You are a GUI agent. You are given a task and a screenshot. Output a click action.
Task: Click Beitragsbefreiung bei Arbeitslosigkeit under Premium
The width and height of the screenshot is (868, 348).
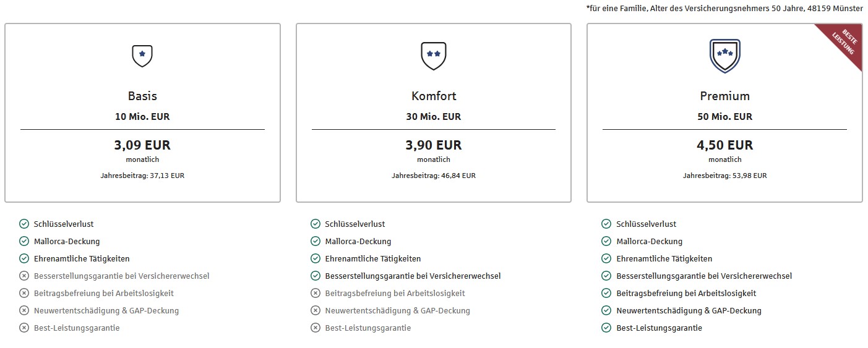[x=686, y=293]
